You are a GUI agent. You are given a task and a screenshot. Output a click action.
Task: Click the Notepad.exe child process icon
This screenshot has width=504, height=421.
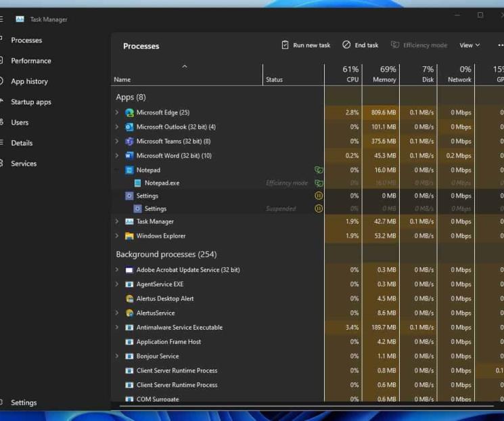(x=137, y=183)
